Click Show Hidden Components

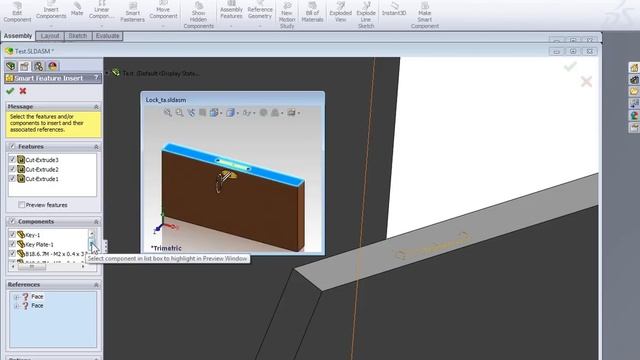pyautogui.click(x=198, y=15)
